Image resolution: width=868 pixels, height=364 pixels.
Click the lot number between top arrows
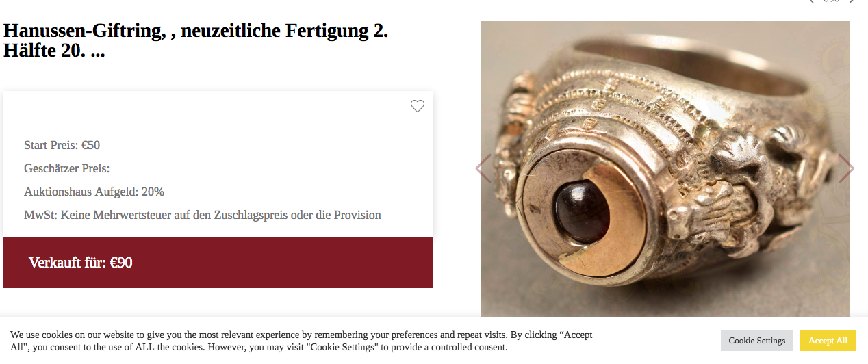click(831, 1)
